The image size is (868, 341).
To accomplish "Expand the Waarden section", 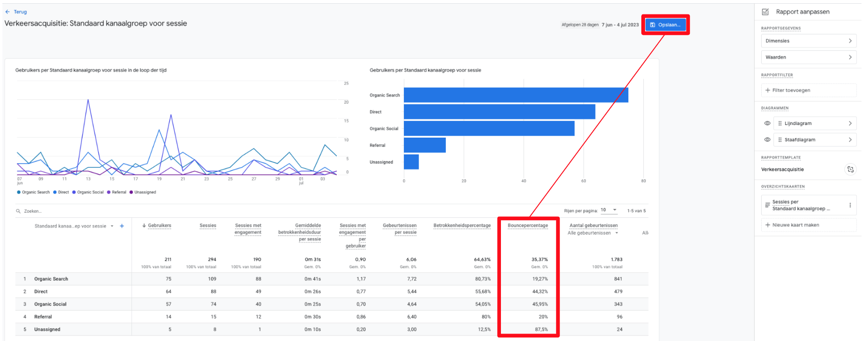I will [809, 57].
